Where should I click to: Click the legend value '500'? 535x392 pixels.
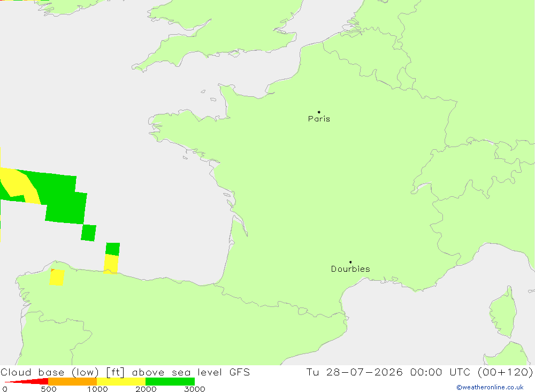tap(49, 389)
